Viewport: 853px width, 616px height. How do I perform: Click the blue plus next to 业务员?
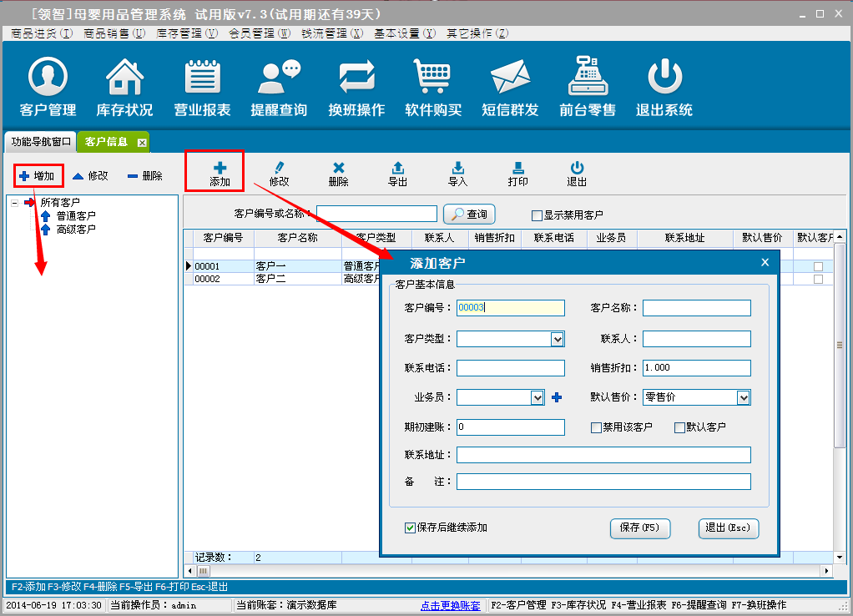click(x=557, y=398)
